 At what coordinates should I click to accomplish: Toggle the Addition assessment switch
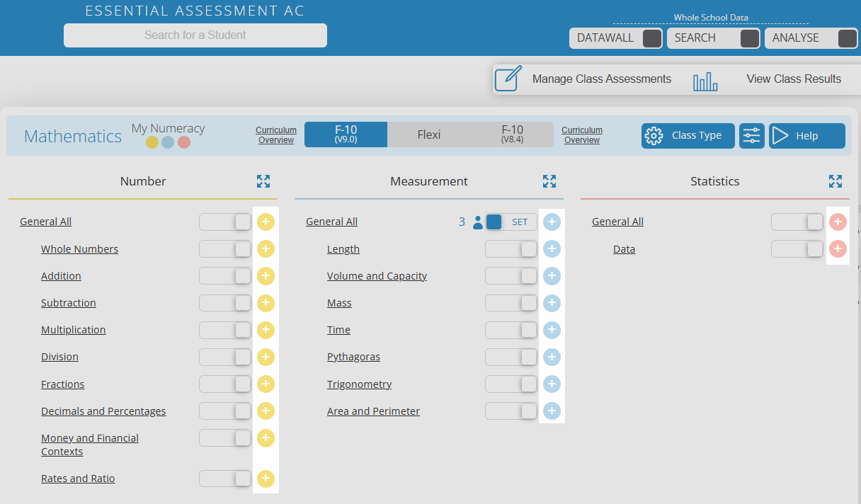coord(225,275)
